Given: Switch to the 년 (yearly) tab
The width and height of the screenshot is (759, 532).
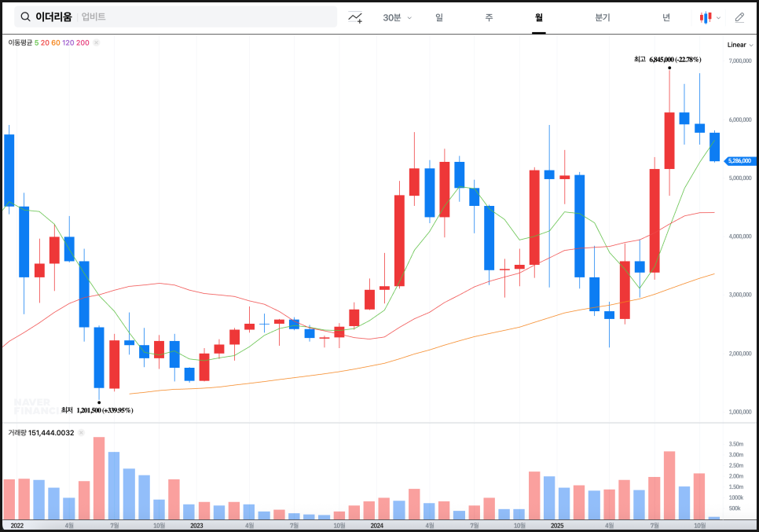Looking at the screenshot, I should click(666, 17).
